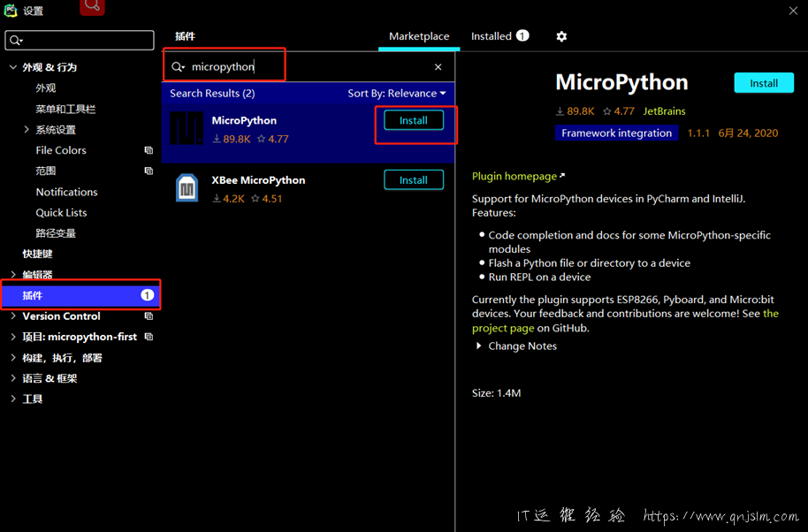The width and height of the screenshot is (808, 532).
Task: Select the 插件 settings page
Action: 80,295
